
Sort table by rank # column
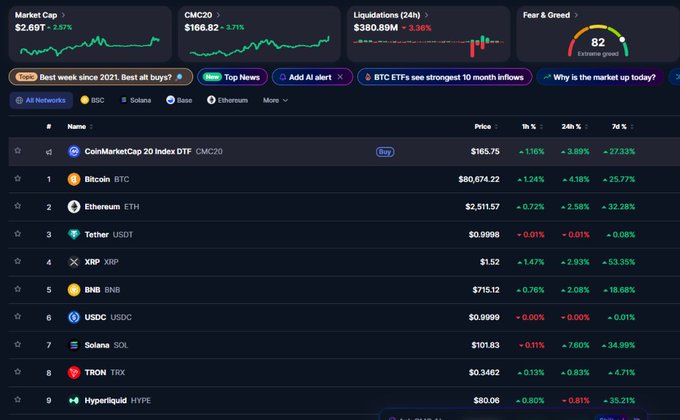49,127
